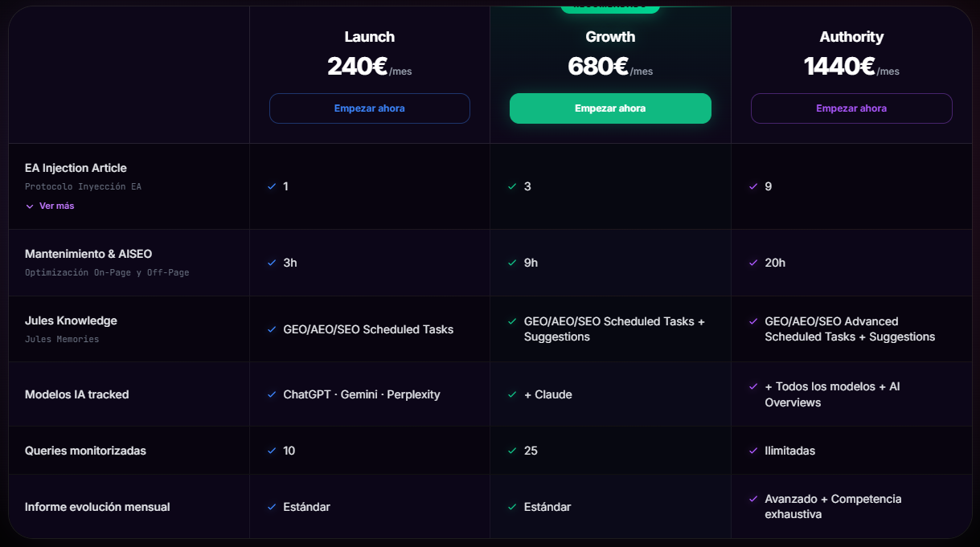Screen dimensions: 980x547
Task: Select the 'Authority' plan header
Action: pos(851,36)
